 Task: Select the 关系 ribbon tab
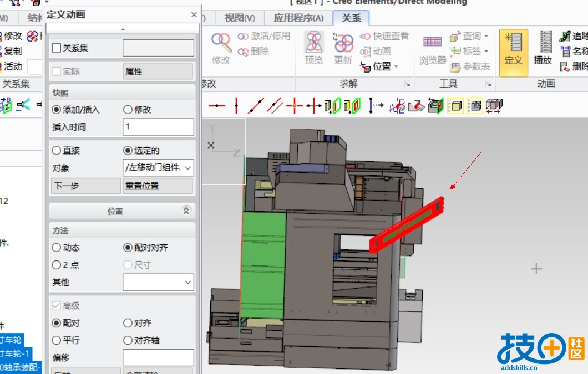351,18
